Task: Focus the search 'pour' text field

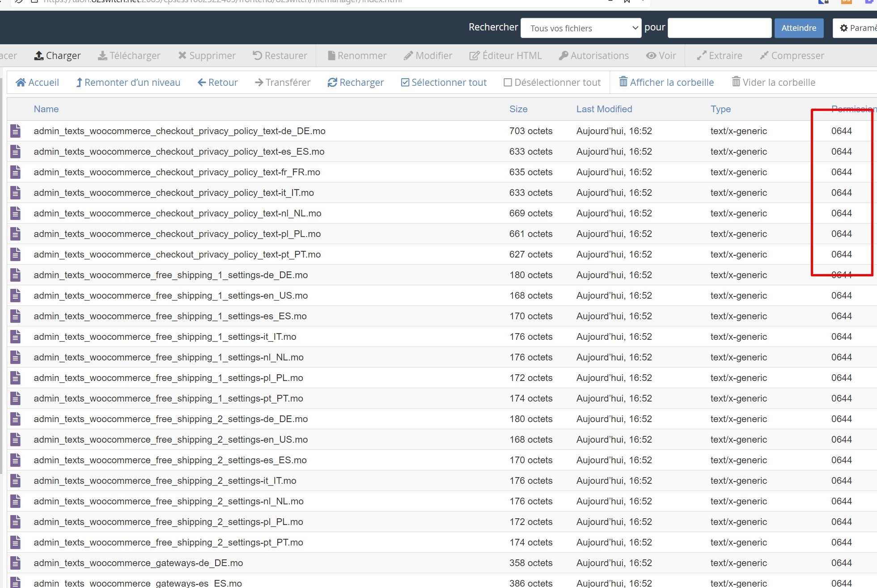Action: pos(720,28)
